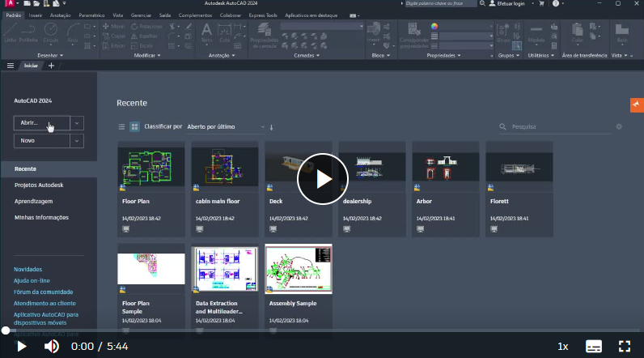Click Corresponder propriedades match properties icon
Screen dimensions: 644x358
[414, 36]
